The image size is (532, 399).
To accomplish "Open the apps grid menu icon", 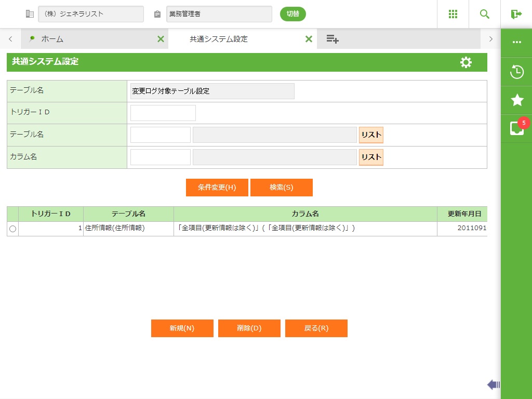I will point(453,14).
